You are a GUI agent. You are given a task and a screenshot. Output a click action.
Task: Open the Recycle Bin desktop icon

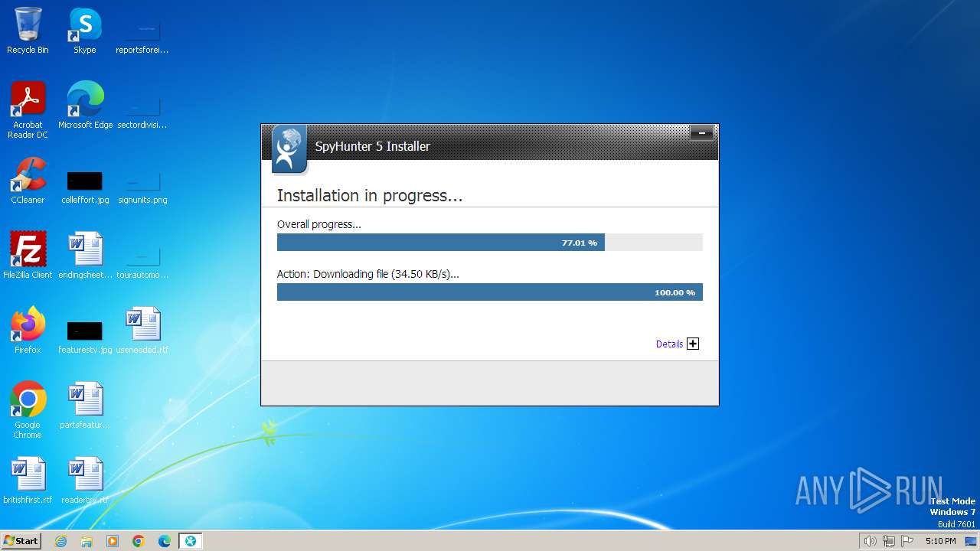(28, 31)
